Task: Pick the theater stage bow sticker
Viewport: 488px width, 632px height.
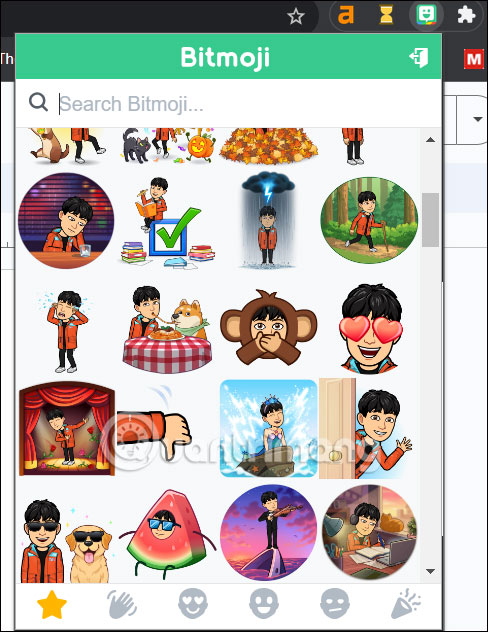Action: (x=67, y=429)
